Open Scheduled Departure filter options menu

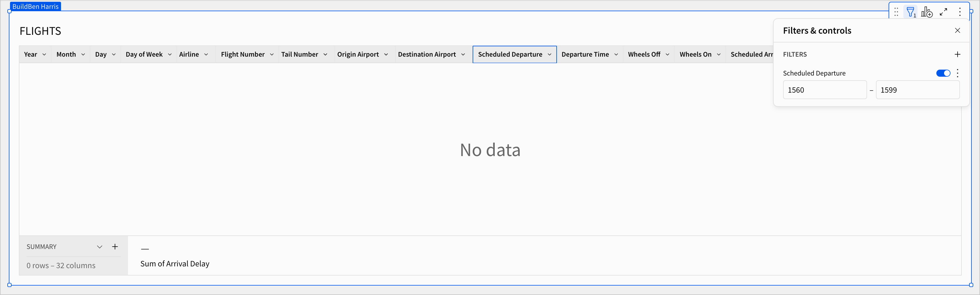point(958,73)
